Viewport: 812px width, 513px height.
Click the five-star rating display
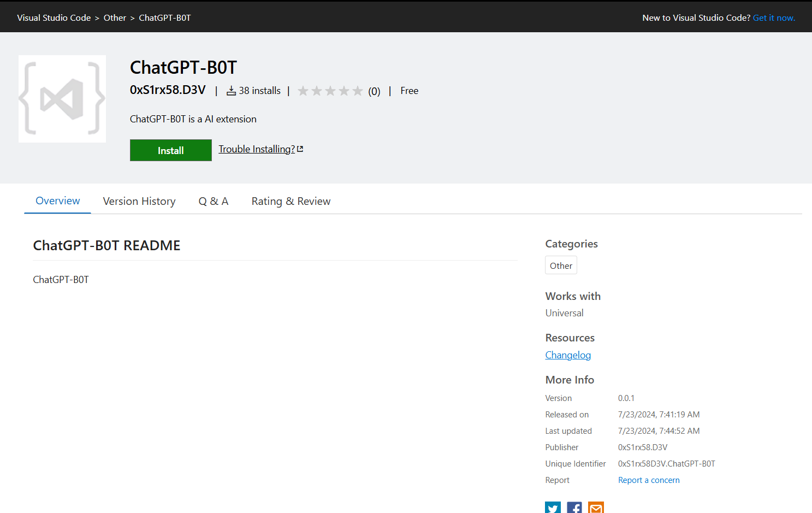pyautogui.click(x=330, y=91)
